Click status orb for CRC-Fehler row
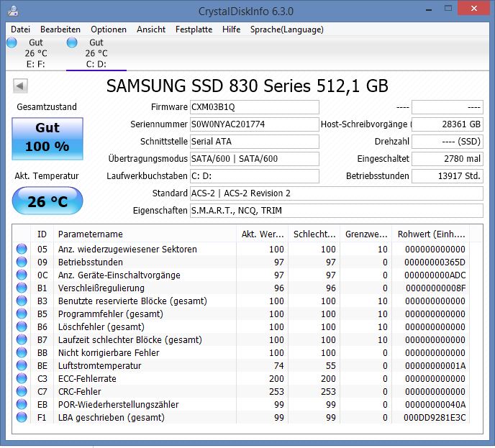The width and height of the screenshot is (495, 448). click(22, 391)
